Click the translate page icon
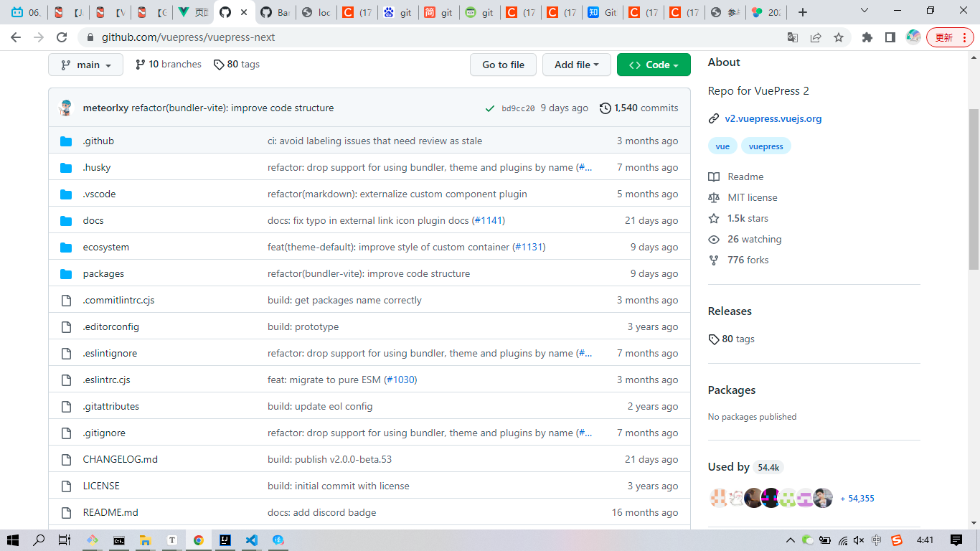Viewport: 980px width, 551px height. (792, 37)
